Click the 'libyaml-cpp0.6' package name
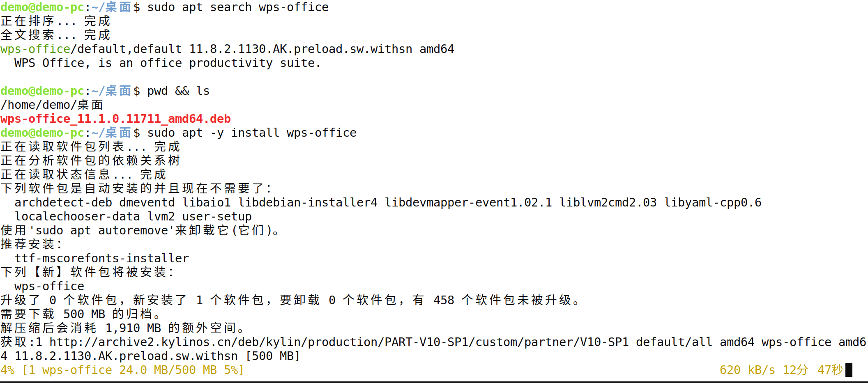The width and height of the screenshot is (868, 383). coord(713,203)
